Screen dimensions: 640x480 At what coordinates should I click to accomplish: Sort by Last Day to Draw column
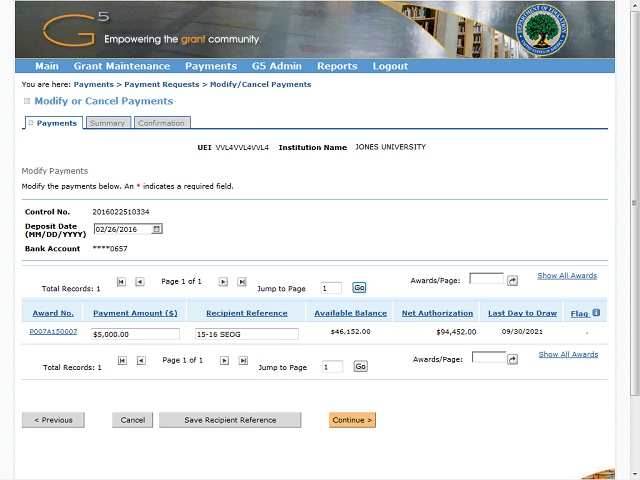click(522, 313)
